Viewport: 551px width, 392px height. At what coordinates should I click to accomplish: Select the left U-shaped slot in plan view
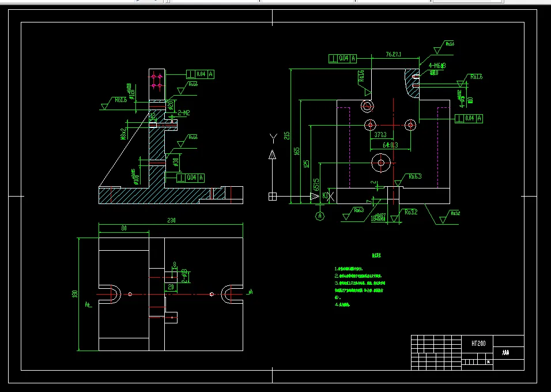click(x=110, y=294)
